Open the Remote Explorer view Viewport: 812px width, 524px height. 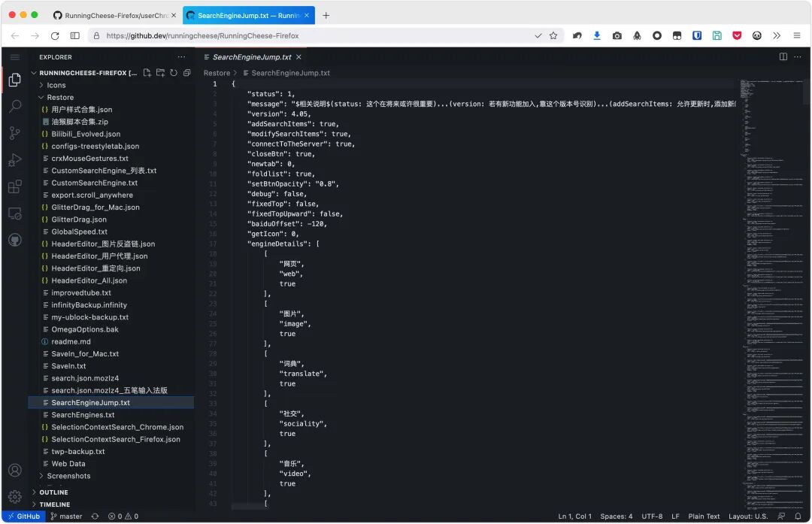point(15,214)
